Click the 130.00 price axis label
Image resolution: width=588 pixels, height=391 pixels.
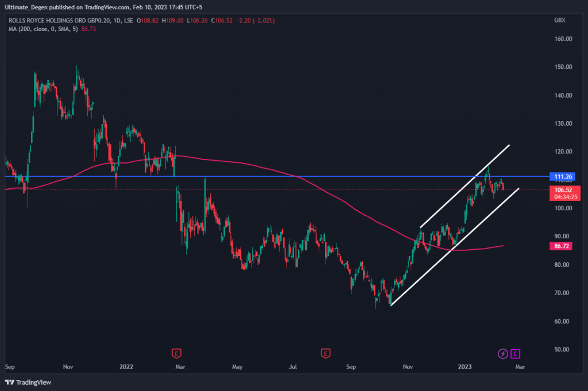(563, 123)
